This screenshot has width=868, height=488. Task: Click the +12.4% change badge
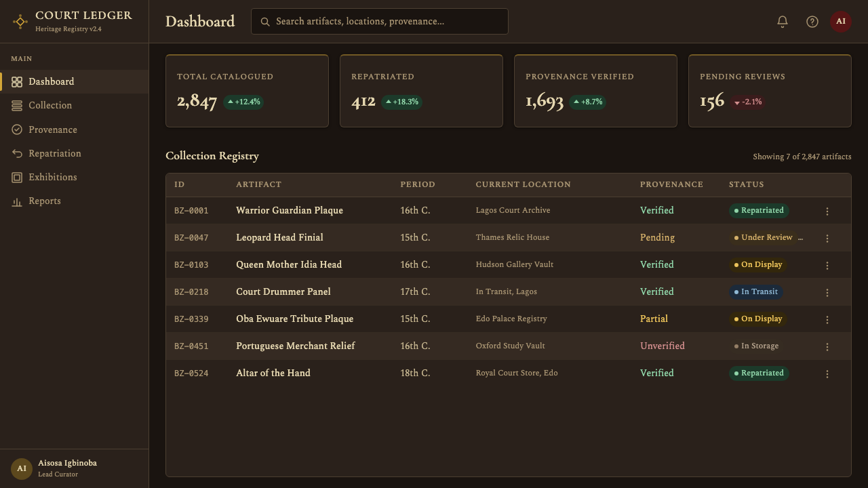[243, 102]
